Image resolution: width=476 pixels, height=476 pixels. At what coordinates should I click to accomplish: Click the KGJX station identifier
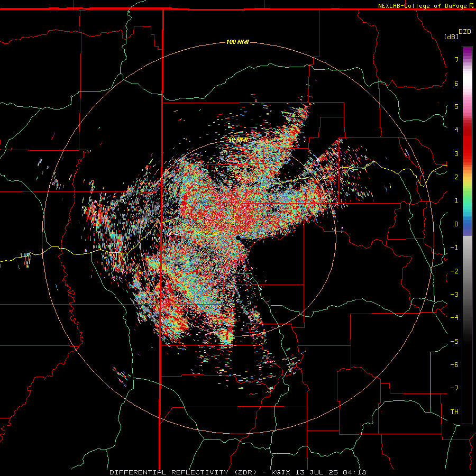280,472
